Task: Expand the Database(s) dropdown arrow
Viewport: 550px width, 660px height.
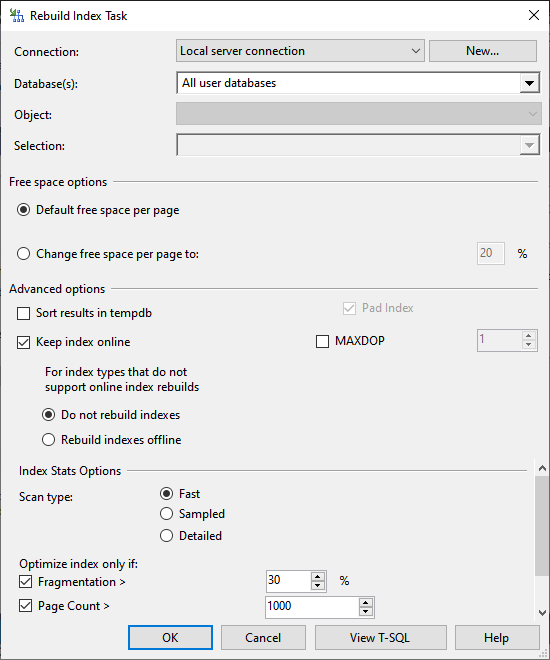Action: 529,83
